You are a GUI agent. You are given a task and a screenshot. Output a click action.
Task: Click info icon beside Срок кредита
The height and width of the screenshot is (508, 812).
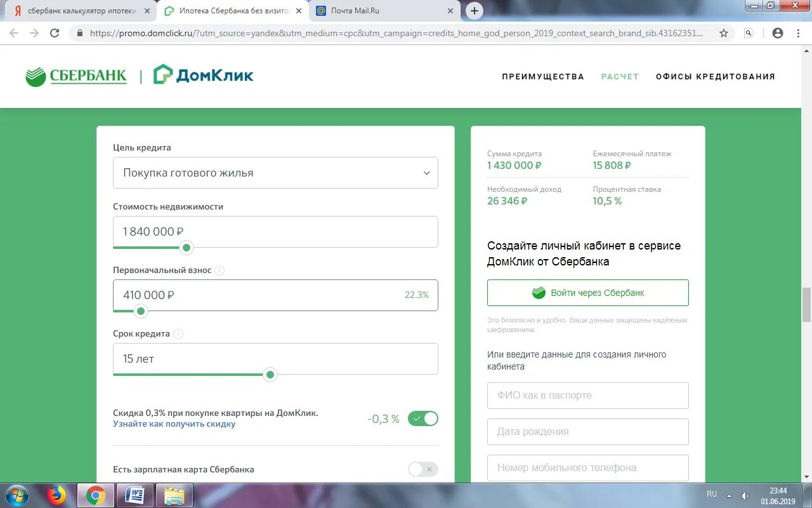coord(178,334)
